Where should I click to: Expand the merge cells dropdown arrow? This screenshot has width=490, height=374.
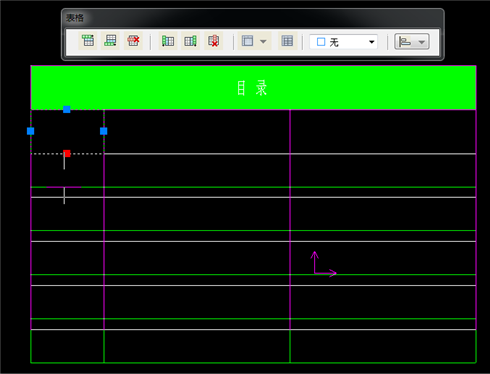point(263,42)
